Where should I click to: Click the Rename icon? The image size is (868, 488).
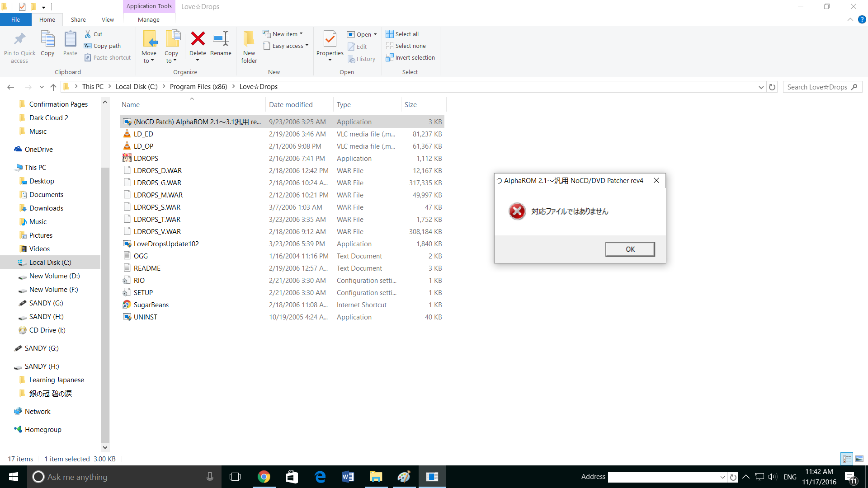click(221, 38)
